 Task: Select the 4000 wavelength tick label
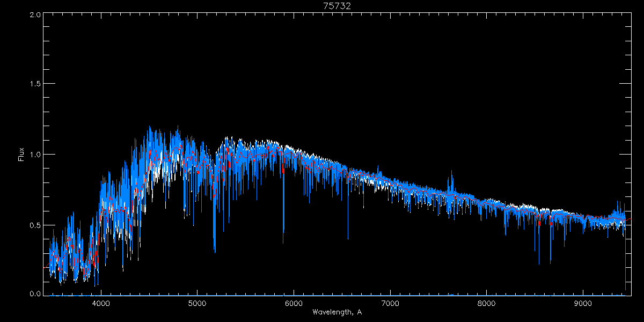(x=101, y=303)
